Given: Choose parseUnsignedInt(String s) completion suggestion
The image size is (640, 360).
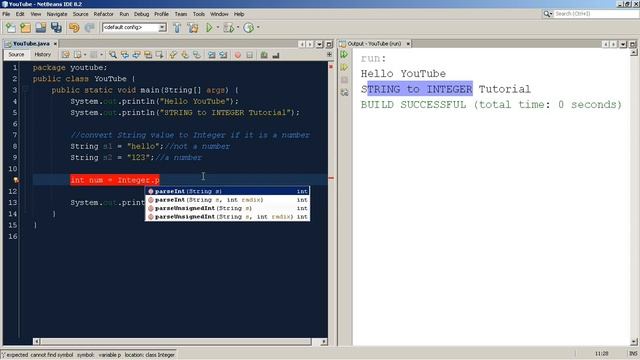Looking at the screenshot, I should 227,208.
